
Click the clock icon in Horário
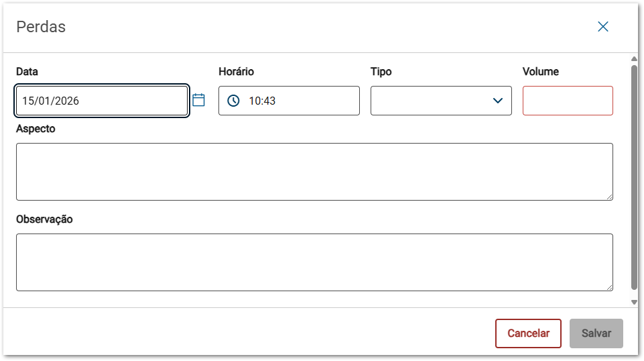click(233, 101)
